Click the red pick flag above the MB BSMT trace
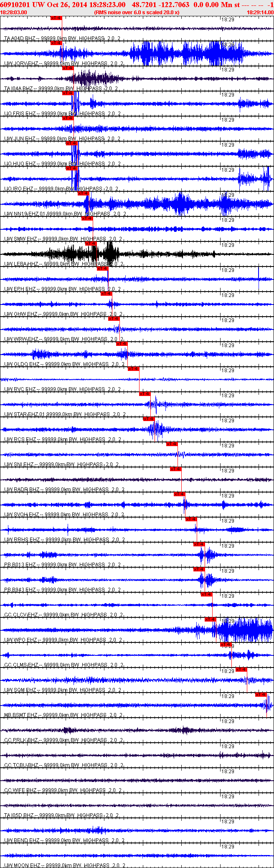The height and width of the screenshot is (868, 274). coord(261,695)
